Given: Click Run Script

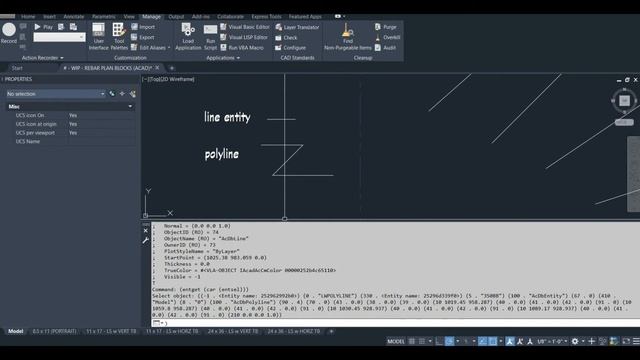Looking at the screenshot, I should click(210, 36).
